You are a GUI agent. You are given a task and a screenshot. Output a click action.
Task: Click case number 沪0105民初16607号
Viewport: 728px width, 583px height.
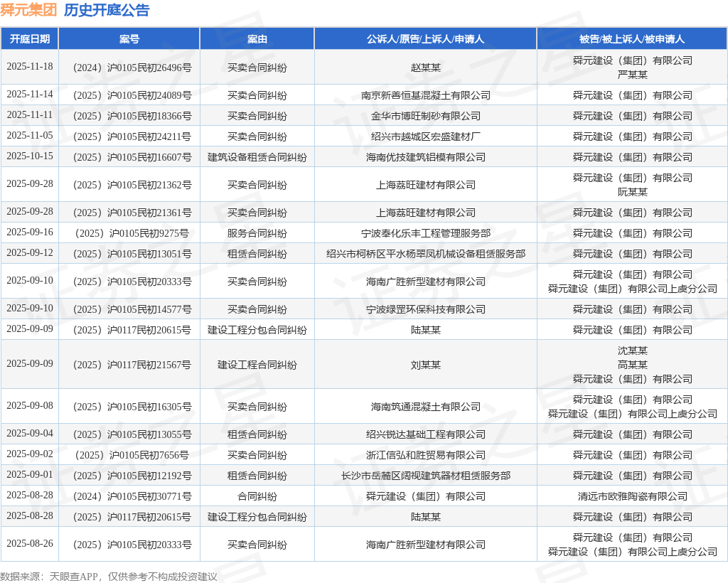pyautogui.click(x=149, y=157)
